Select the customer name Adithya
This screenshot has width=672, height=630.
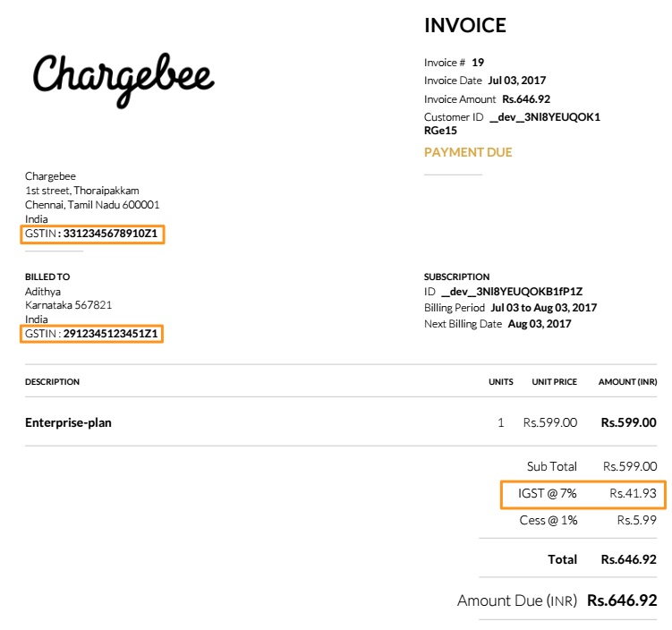pyautogui.click(x=45, y=292)
